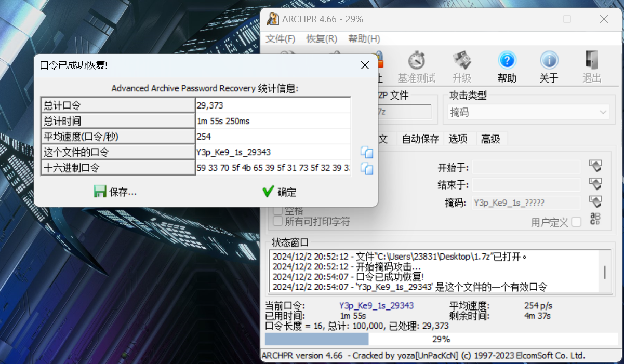Viewport: 624px width, 364px height.
Task: Click the 结束于 input field
Action: point(526,185)
